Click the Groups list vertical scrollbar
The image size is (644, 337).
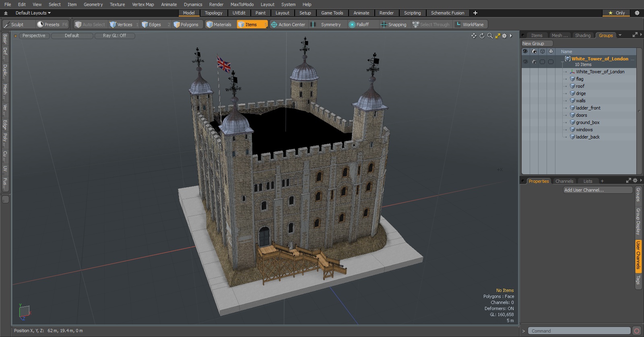click(639, 112)
